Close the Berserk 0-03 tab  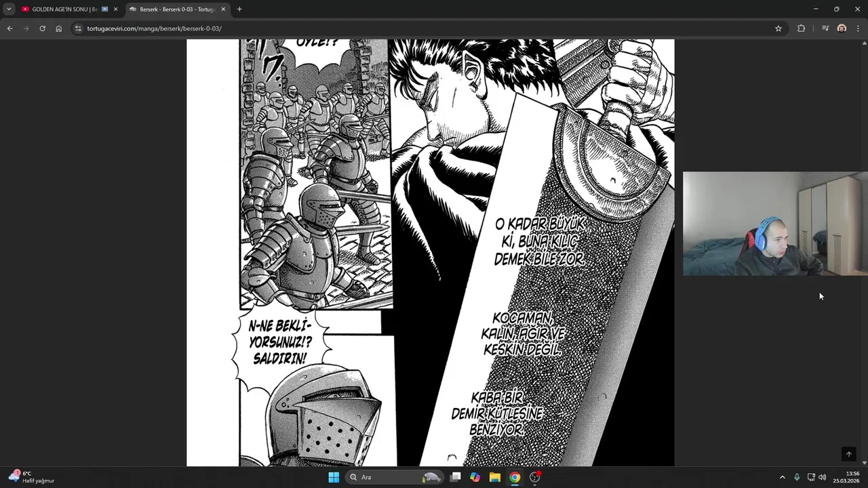[x=223, y=9]
